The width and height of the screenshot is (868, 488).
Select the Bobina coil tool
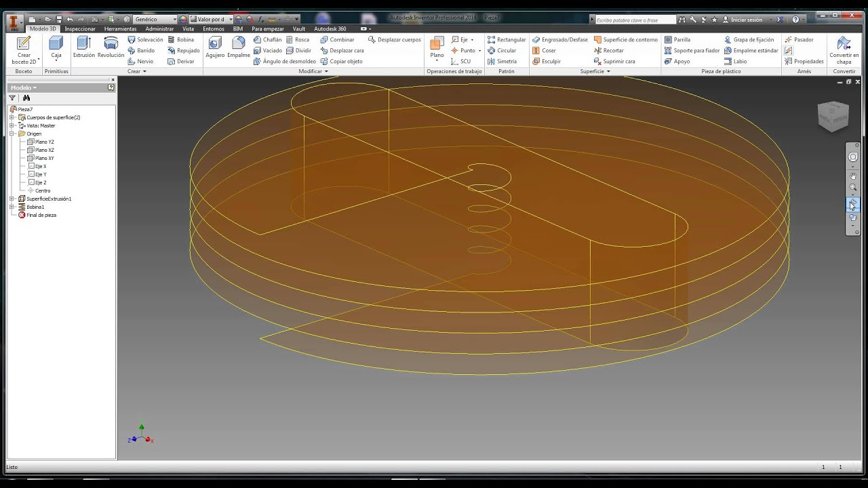pyautogui.click(x=180, y=39)
